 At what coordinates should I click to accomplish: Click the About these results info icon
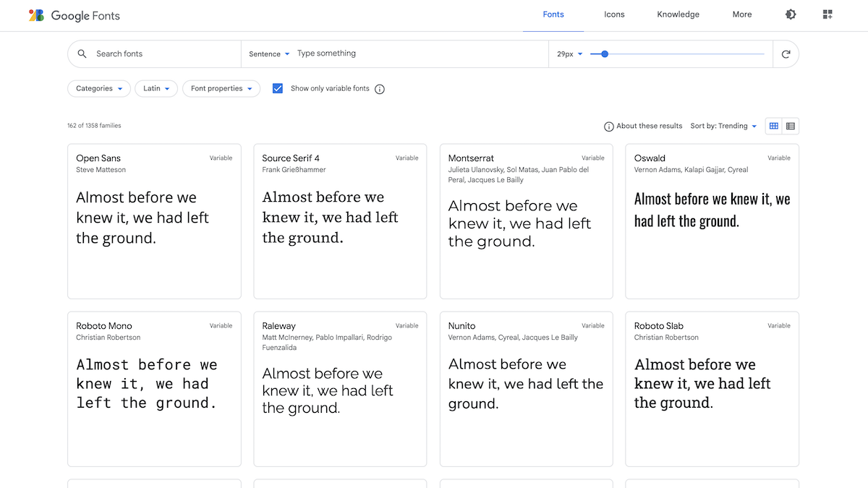click(609, 127)
